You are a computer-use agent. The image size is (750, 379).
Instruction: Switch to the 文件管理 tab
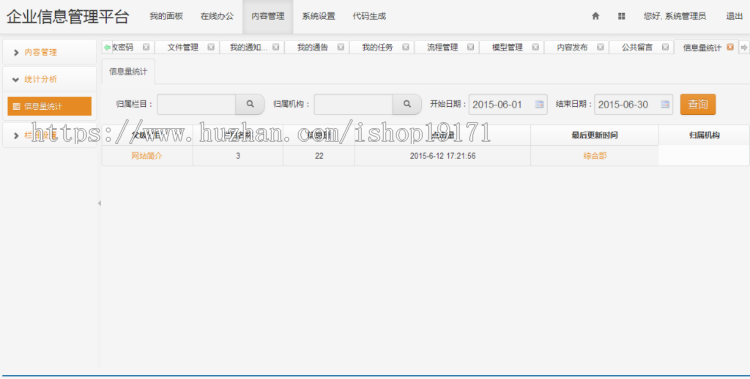pos(183,47)
